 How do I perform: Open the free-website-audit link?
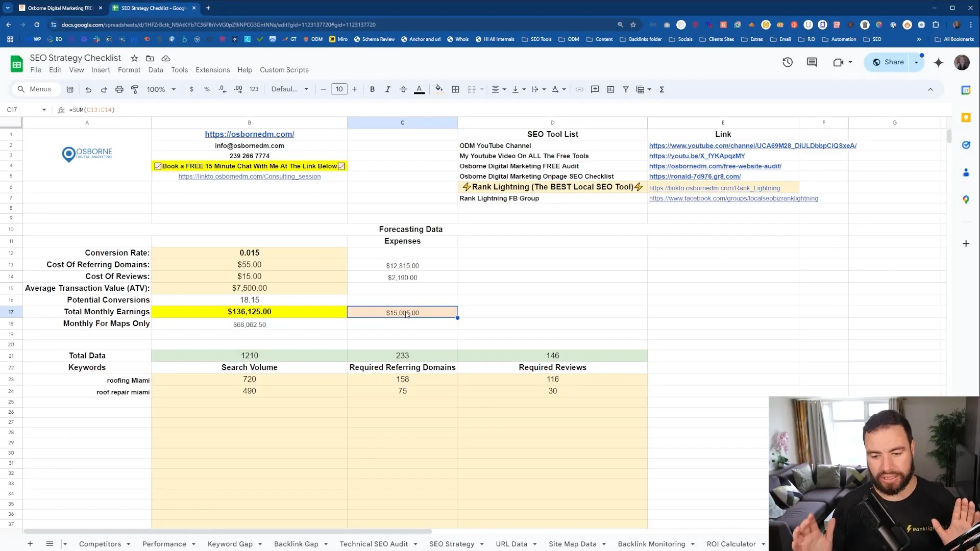[715, 166]
